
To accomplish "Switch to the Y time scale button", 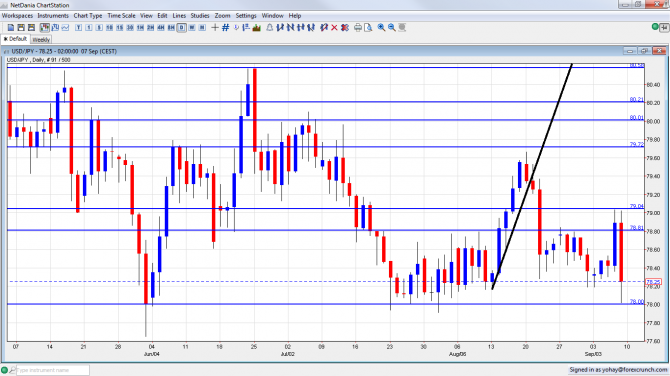I will pyautogui.click(x=78, y=27).
